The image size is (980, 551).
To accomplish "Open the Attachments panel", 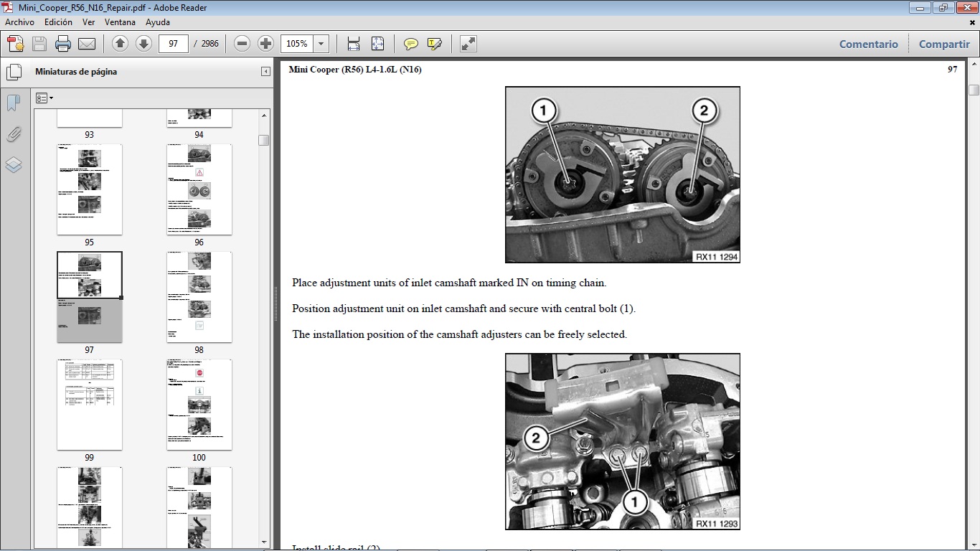I will click(x=14, y=134).
